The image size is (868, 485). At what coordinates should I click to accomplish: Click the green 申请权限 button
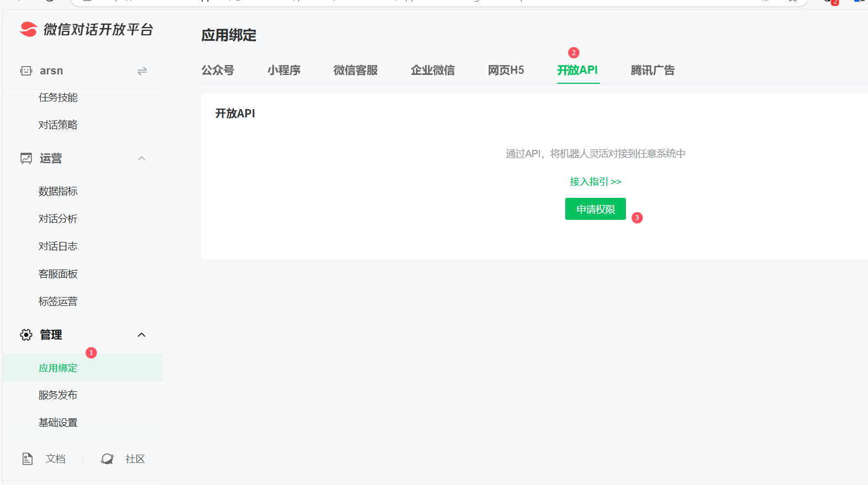pyautogui.click(x=596, y=209)
